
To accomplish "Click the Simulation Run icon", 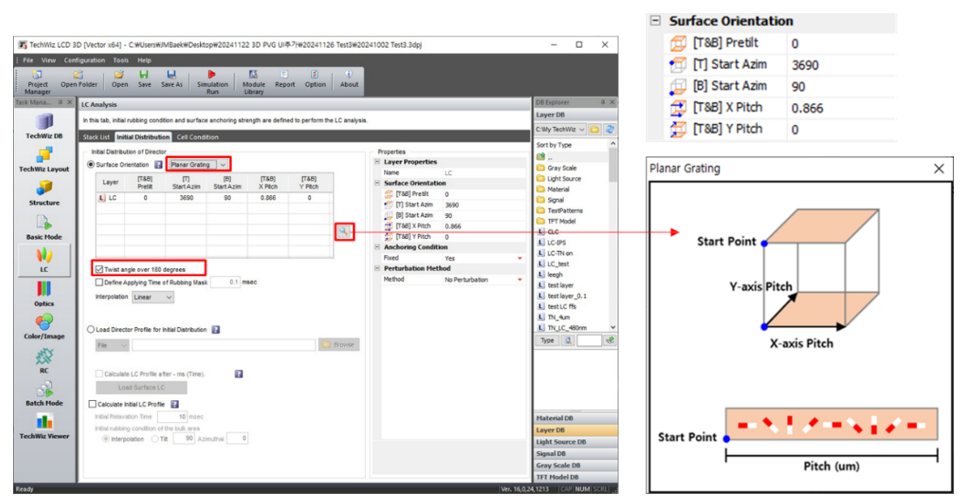I will 211,78.
